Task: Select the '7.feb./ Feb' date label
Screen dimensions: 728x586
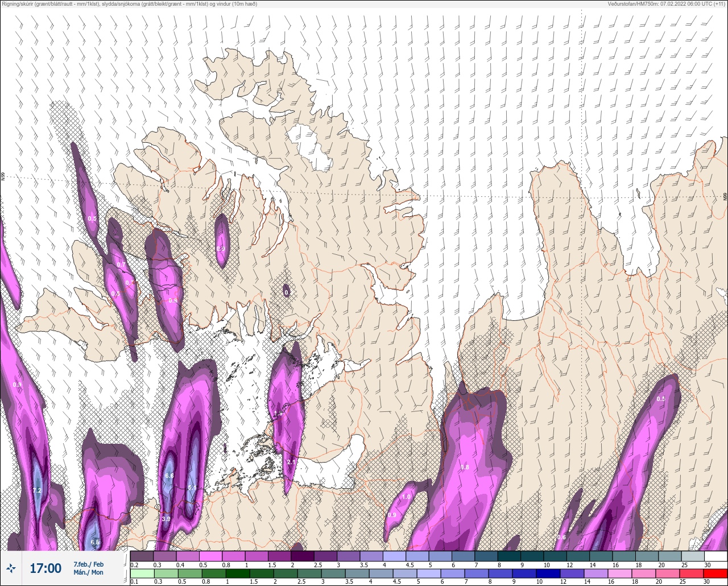Action: pos(88,564)
